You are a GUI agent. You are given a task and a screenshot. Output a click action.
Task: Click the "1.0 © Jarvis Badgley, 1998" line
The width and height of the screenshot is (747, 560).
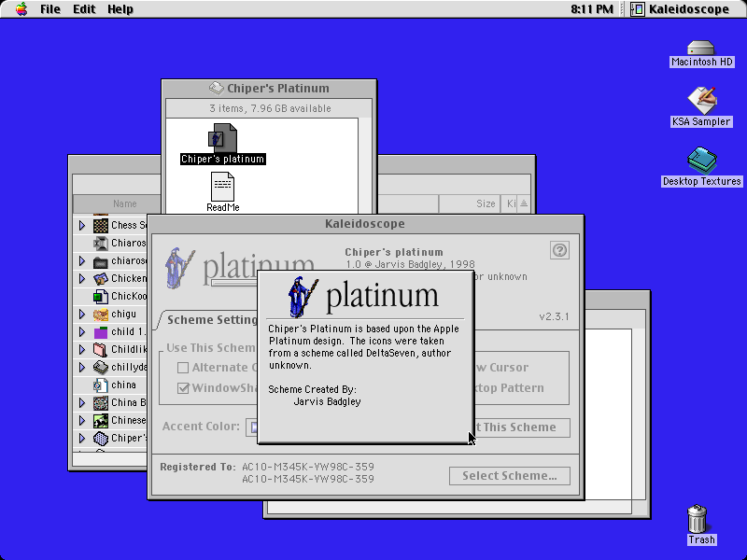point(410,264)
